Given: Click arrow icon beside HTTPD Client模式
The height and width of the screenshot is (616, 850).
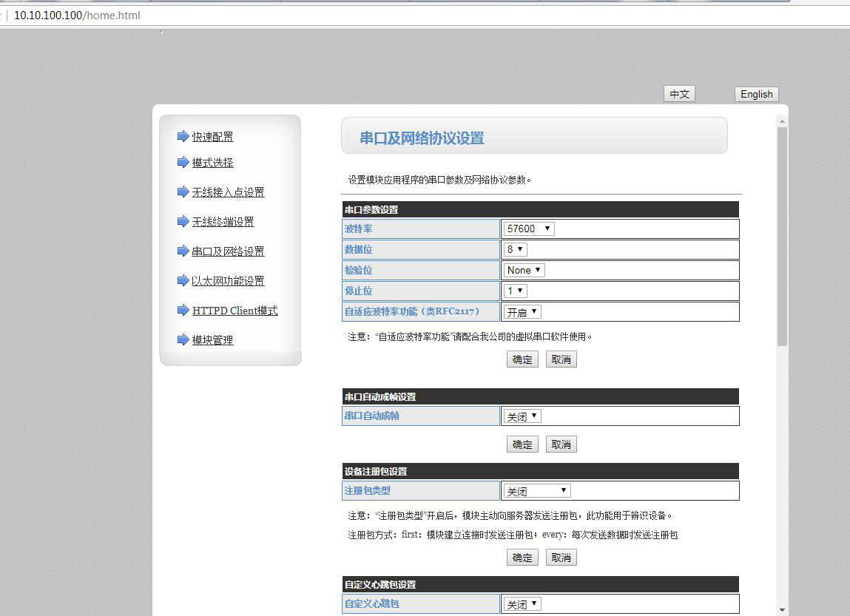Looking at the screenshot, I should [x=183, y=310].
